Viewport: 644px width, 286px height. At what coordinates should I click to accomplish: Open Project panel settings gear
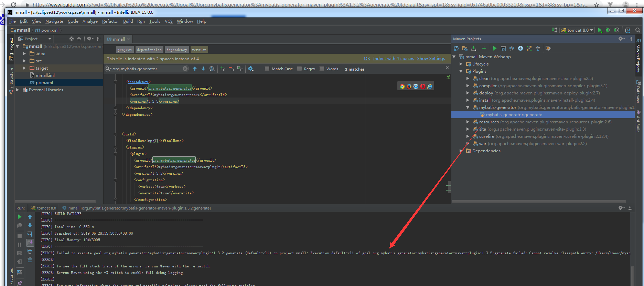click(89, 39)
